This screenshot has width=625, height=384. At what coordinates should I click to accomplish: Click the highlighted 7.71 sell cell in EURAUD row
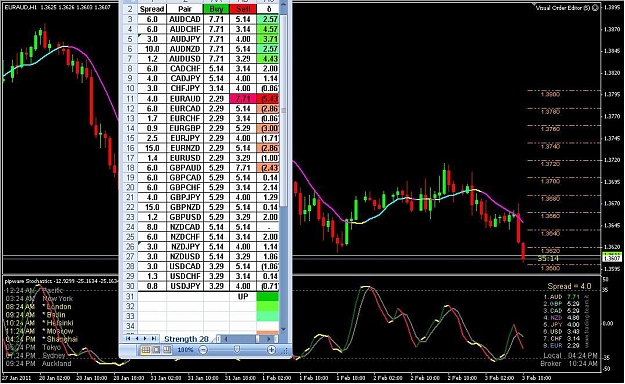243,98
